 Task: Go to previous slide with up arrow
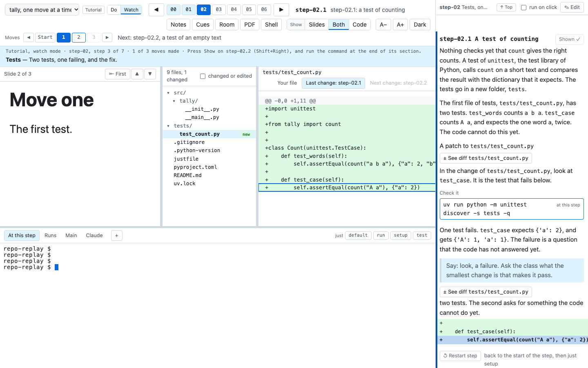pos(137,74)
